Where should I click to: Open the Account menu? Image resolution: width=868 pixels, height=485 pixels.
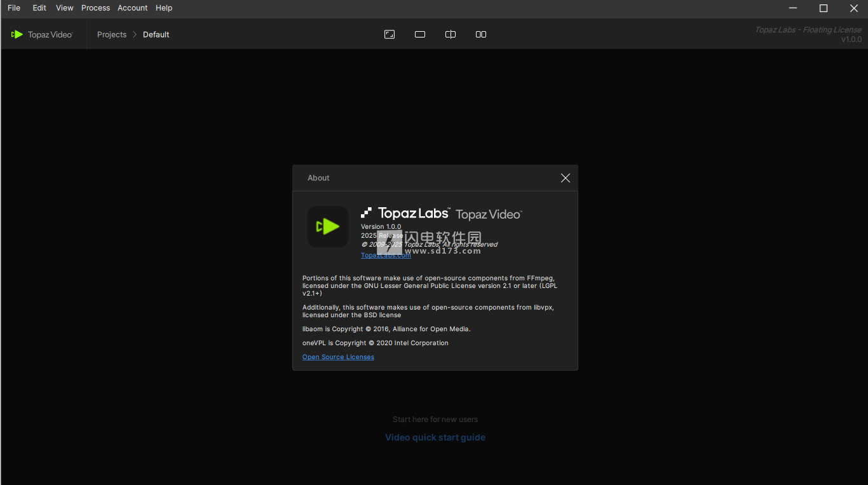tap(132, 8)
